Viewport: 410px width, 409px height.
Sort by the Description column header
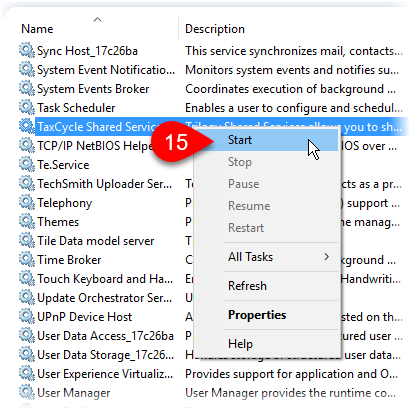[215, 29]
